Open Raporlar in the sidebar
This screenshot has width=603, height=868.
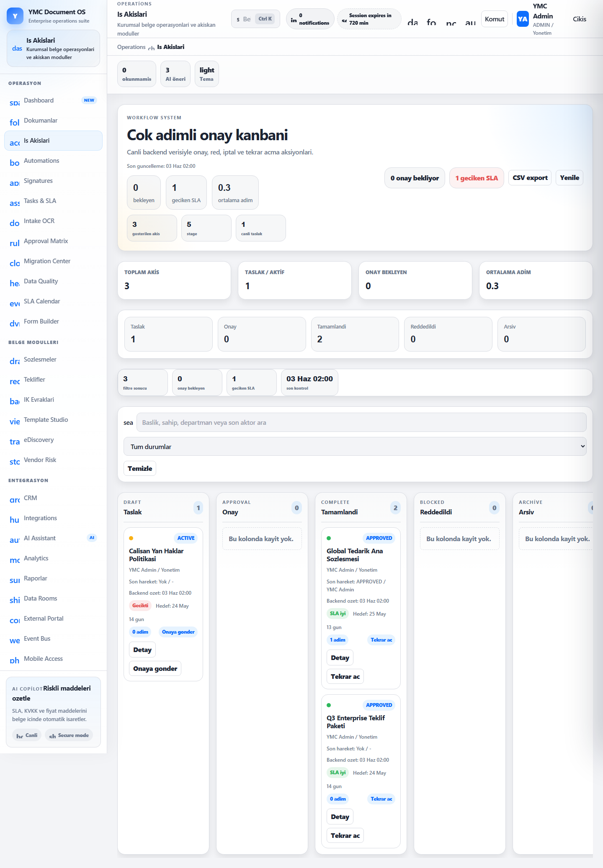53,578
